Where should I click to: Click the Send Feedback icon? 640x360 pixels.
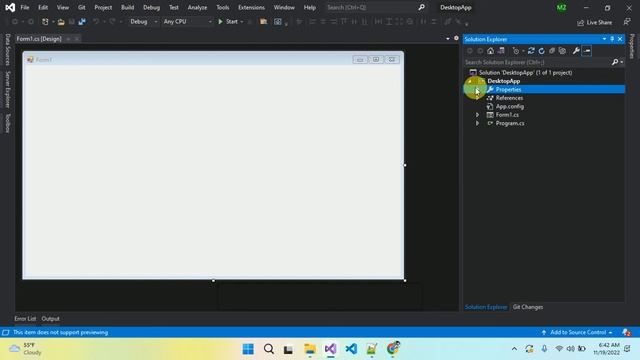[x=627, y=22]
